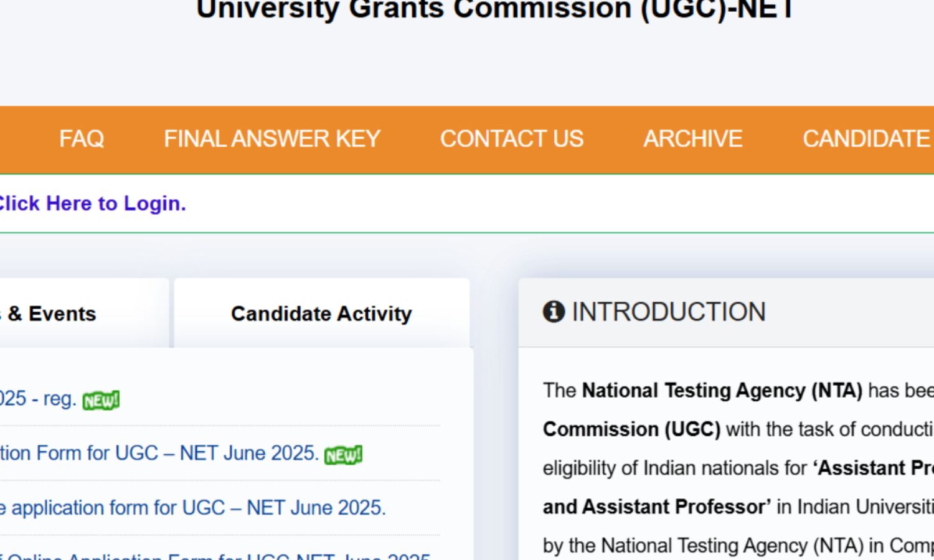Viewport: 934px width, 560px height.
Task: Switch to the Candidate Activity tab
Action: (321, 314)
